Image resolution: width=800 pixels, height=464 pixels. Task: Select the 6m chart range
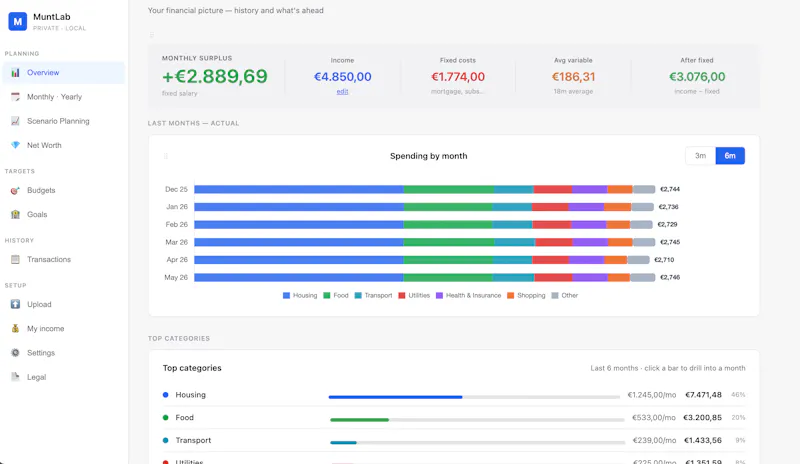[x=730, y=156]
